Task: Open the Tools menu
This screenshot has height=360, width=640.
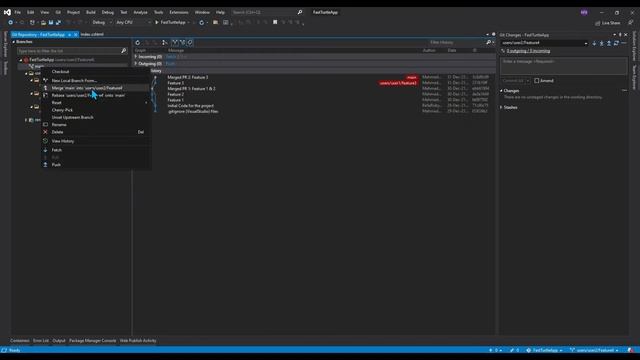Action: pos(158,12)
